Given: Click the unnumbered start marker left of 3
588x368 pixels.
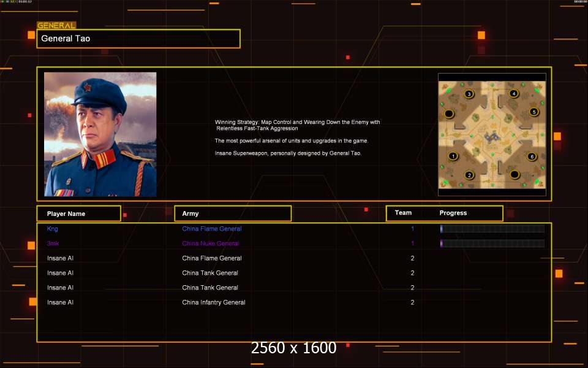Looking at the screenshot, I should click(449, 113).
